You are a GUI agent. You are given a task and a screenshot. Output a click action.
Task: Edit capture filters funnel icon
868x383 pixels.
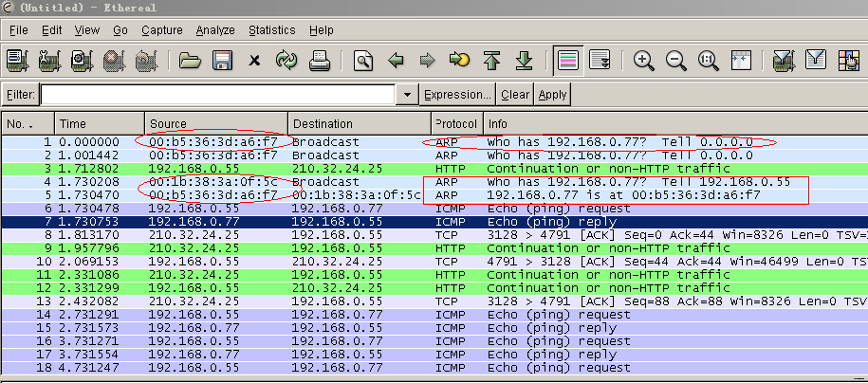[784, 61]
